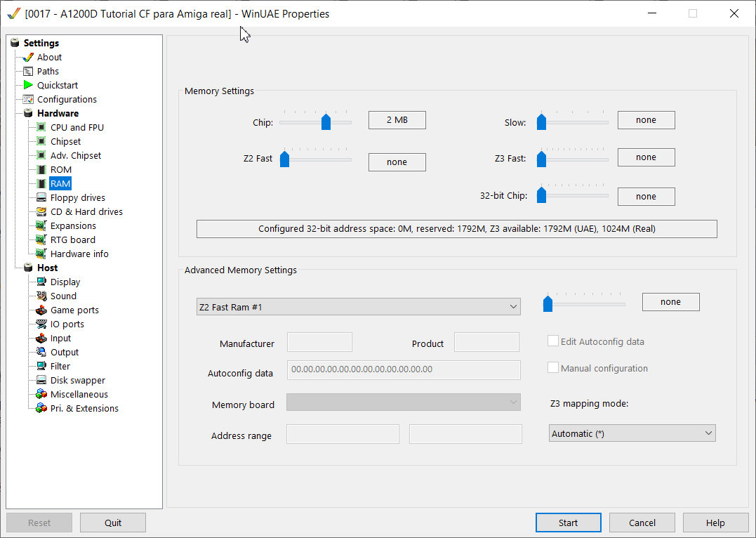
Task: Click the ROM chip icon
Action: pos(41,170)
